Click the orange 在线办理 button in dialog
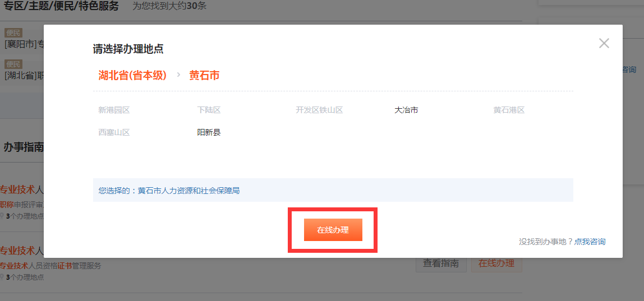Image resolution: width=644 pixels, height=301 pixels. pos(333,230)
